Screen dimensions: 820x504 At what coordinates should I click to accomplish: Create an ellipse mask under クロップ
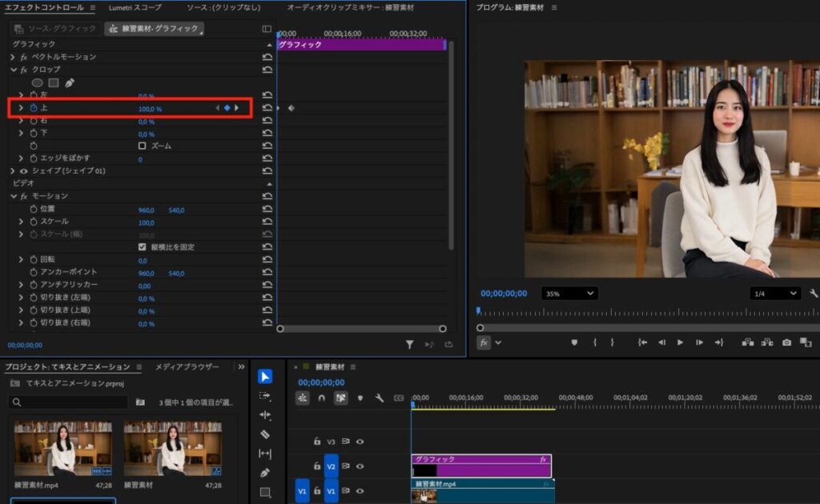37,82
